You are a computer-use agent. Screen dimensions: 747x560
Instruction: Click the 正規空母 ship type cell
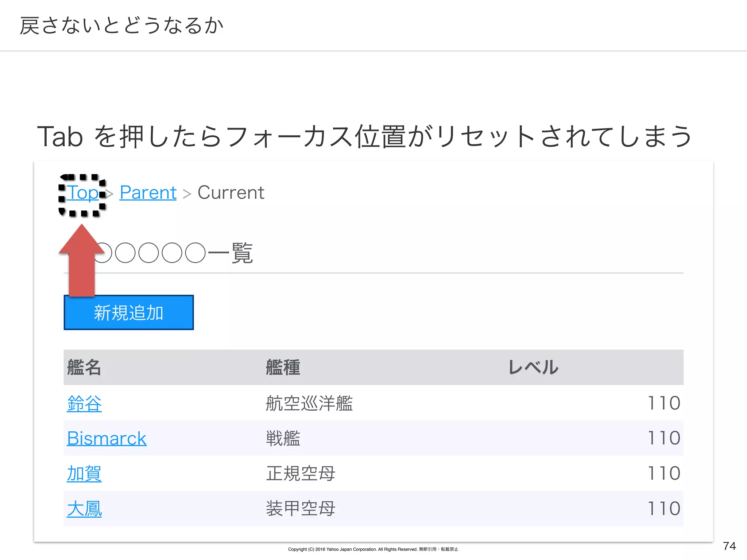300,474
